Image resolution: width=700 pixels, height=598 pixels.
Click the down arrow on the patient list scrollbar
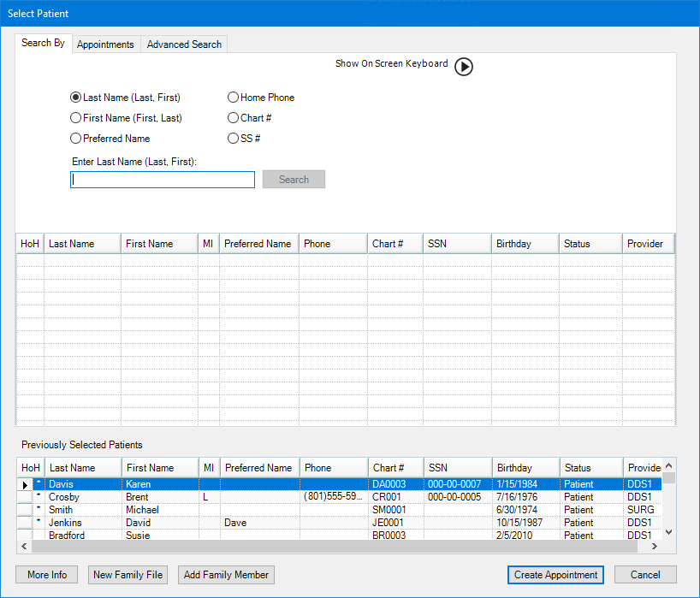668,530
